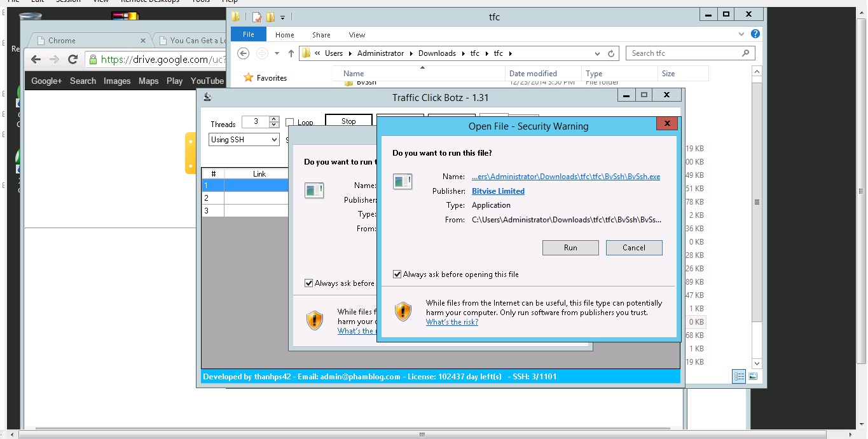Expand the Using SSH dropdown
868x439 pixels.
click(274, 140)
